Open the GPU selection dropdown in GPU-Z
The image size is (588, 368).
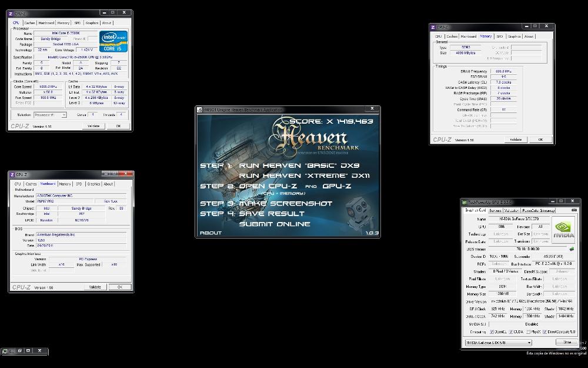[x=499, y=343]
